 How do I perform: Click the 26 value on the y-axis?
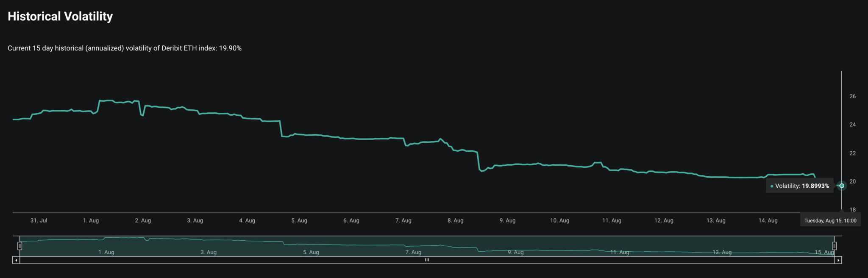(x=852, y=96)
